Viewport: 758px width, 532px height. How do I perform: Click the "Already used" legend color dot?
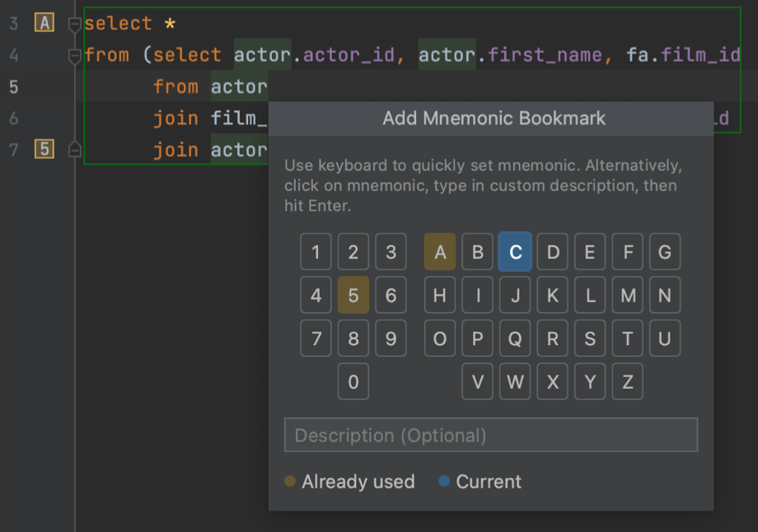pyautogui.click(x=290, y=482)
